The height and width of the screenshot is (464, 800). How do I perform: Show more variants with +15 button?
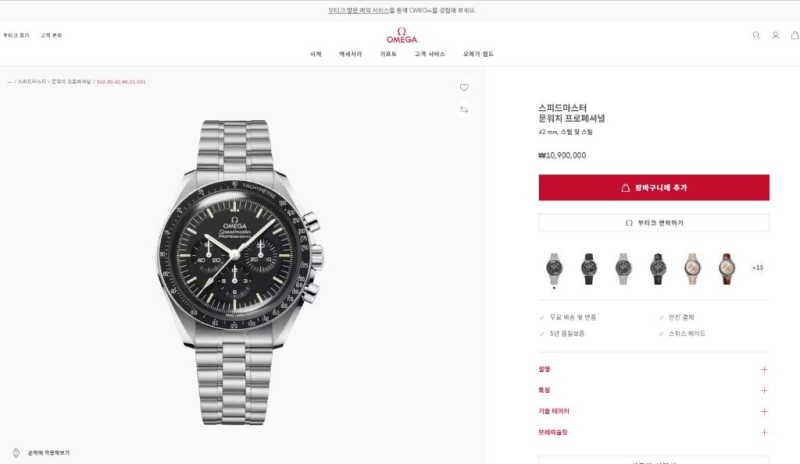[758, 267]
